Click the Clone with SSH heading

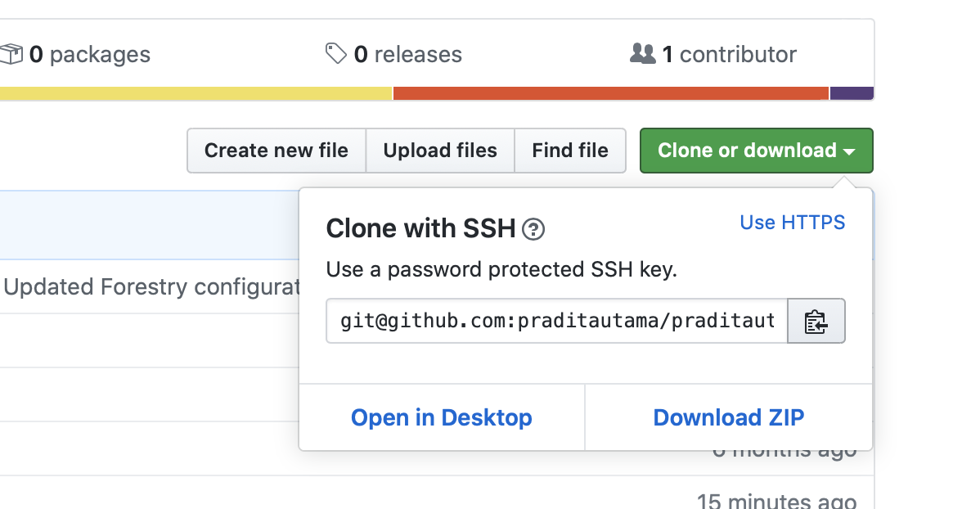[x=420, y=229]
